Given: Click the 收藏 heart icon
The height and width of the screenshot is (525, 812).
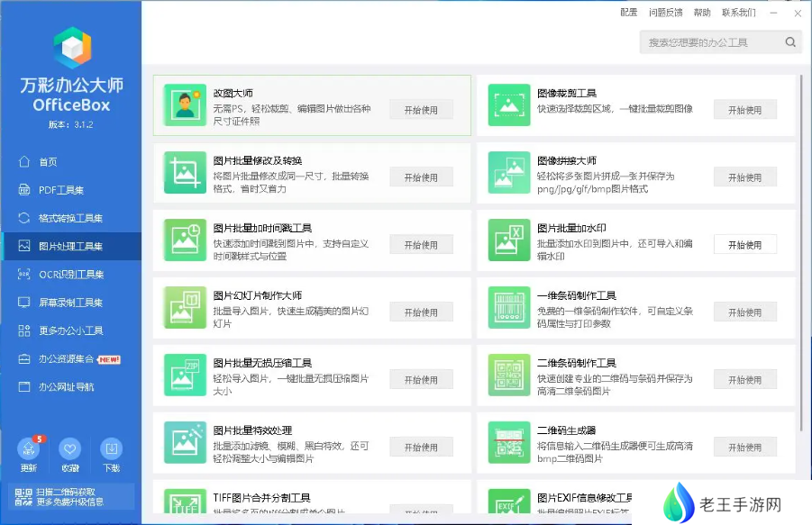Looking at the screenshot, I should 69,449.
